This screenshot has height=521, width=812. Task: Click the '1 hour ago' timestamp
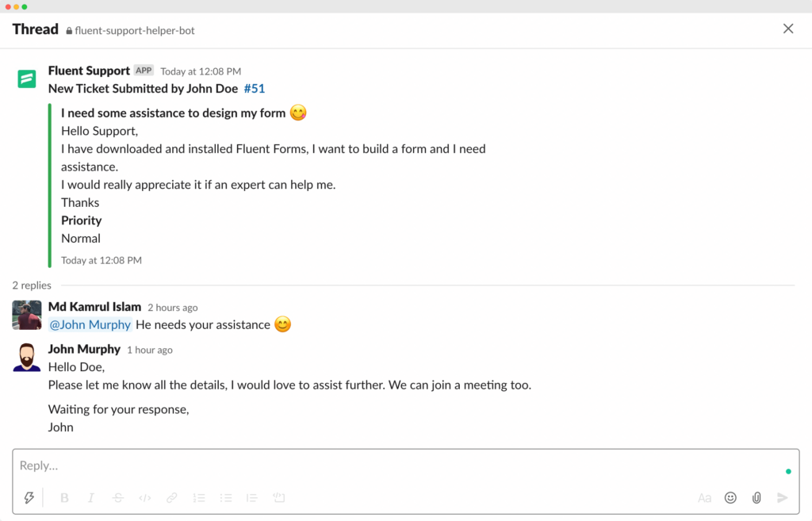(150, 350)
